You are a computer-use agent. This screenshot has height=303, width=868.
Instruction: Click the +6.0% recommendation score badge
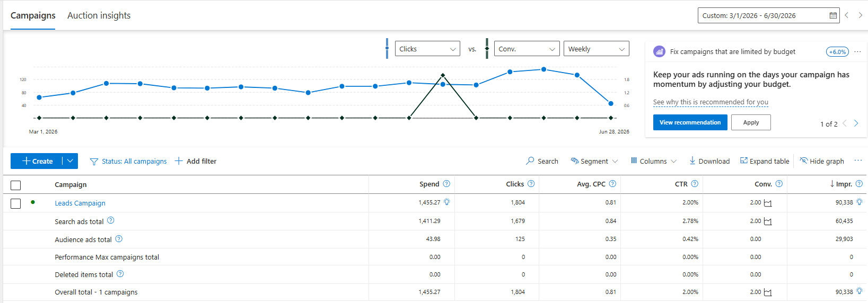point(837,52)
